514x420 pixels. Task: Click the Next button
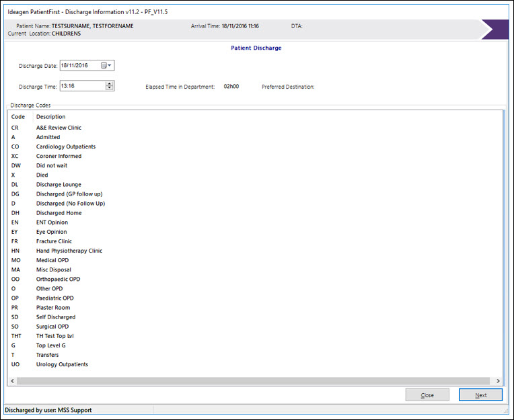[480, 395]
